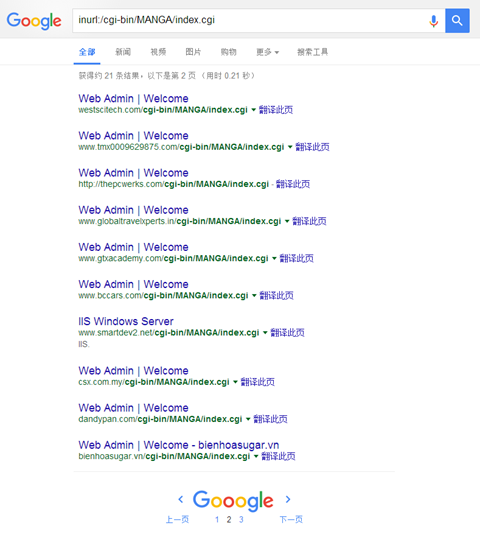
Task: Switch to the 图片 tab
Action: [193, 52]
